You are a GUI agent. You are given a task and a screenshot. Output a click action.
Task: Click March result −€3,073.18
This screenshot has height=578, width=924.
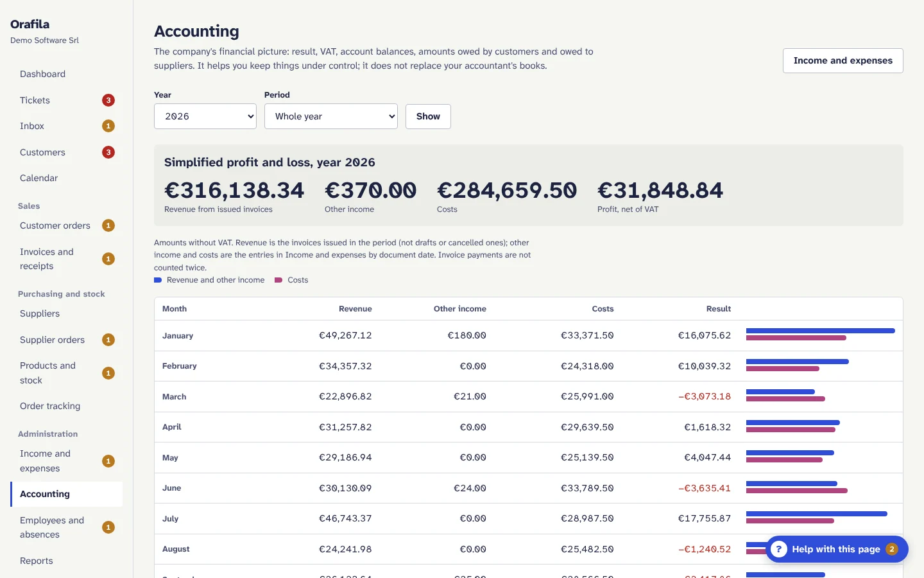click(x=705, y=396)
